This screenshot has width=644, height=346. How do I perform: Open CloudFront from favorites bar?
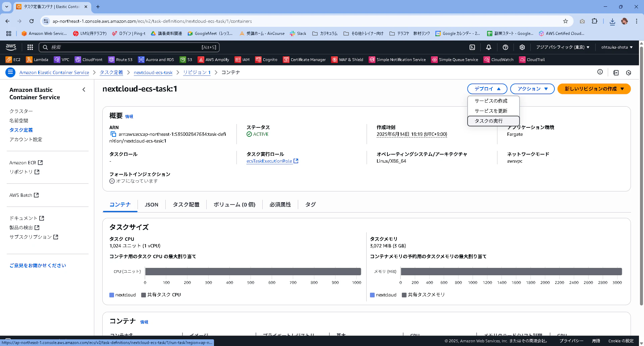89,60
